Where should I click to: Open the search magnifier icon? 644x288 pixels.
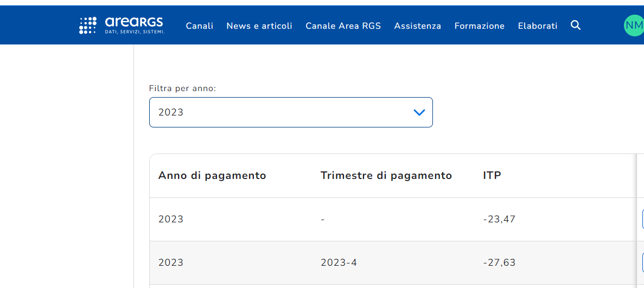click(576, 25)
